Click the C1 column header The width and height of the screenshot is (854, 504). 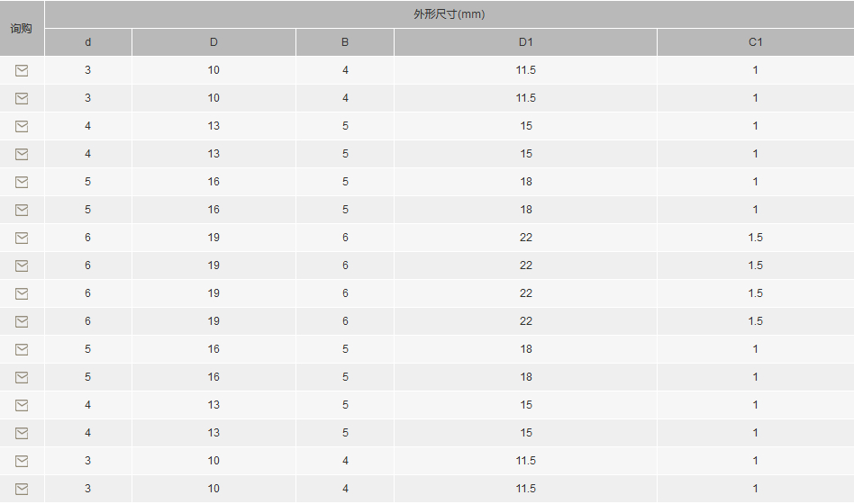756,42
